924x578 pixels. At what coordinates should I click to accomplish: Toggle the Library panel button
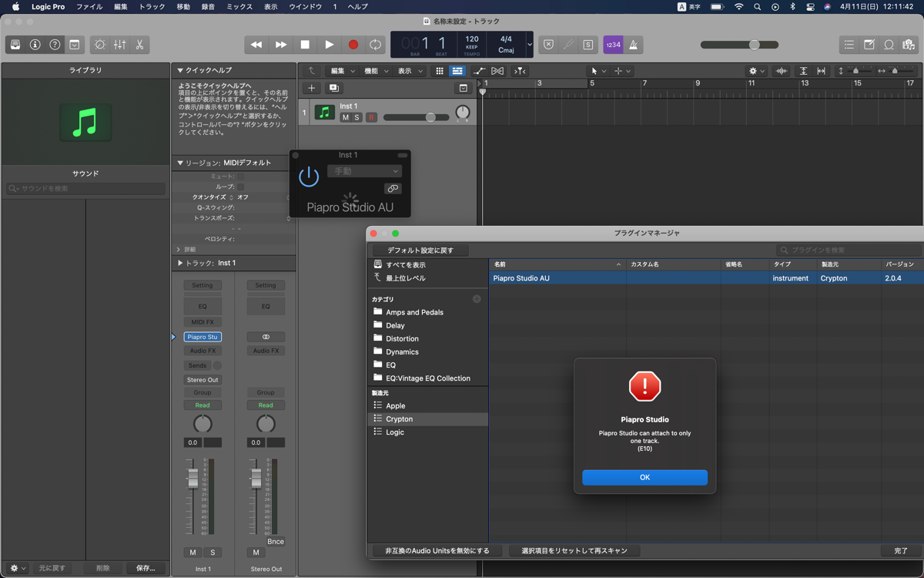tap(15, 45)
